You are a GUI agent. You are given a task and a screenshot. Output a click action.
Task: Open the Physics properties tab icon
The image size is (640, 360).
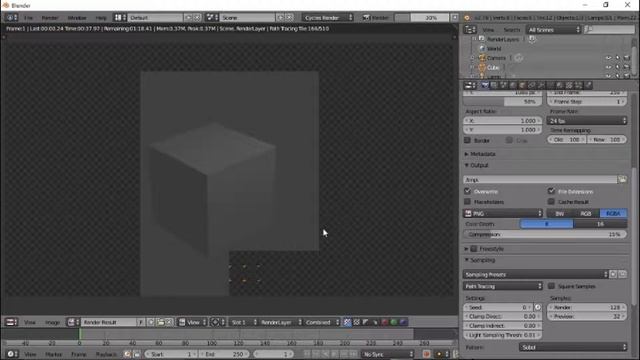(588, 85)
